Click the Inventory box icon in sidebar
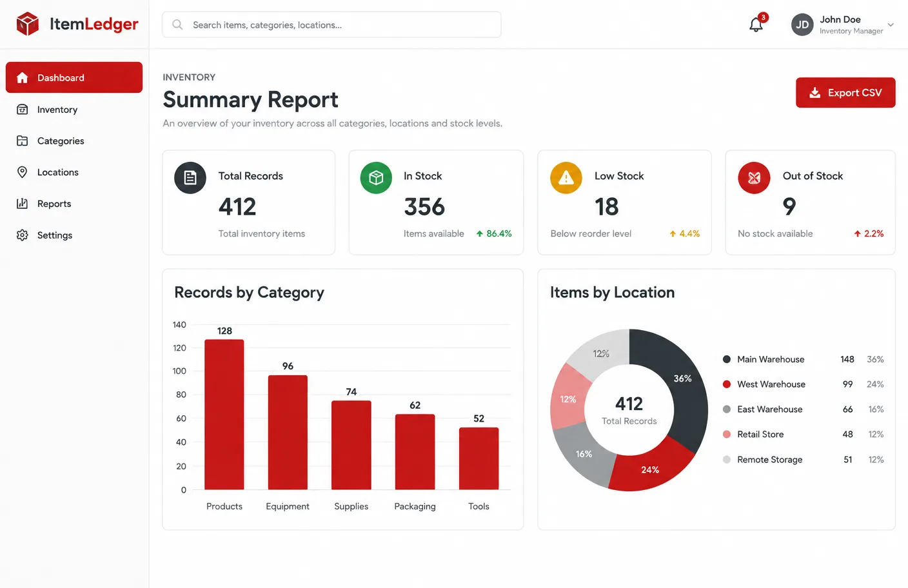The height and width of the screenshot is (588, 908). 23,110
